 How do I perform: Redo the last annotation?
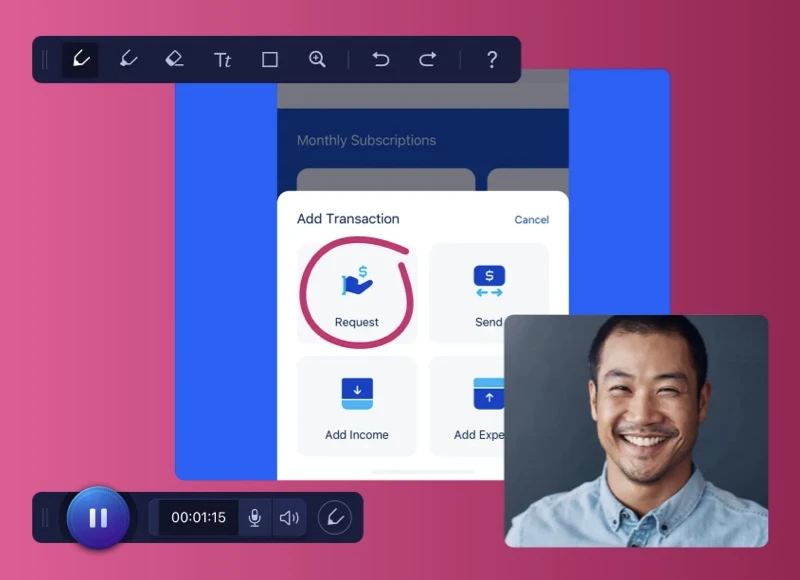[428, 60]
